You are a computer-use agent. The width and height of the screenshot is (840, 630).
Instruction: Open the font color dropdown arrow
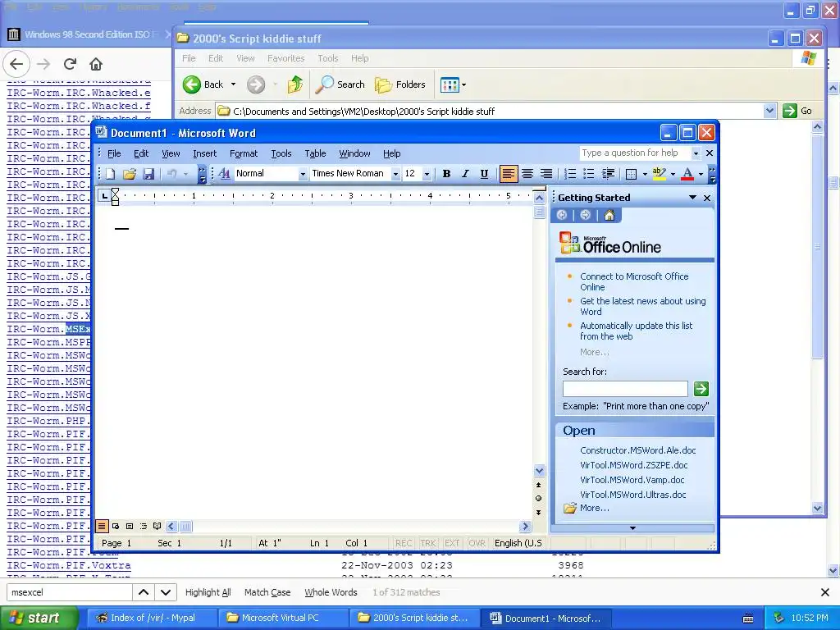coord(701,174)
